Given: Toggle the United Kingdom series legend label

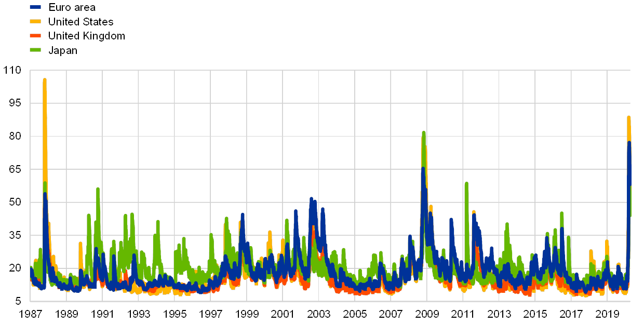Looking at the screenshot, I should pos(86,36).
